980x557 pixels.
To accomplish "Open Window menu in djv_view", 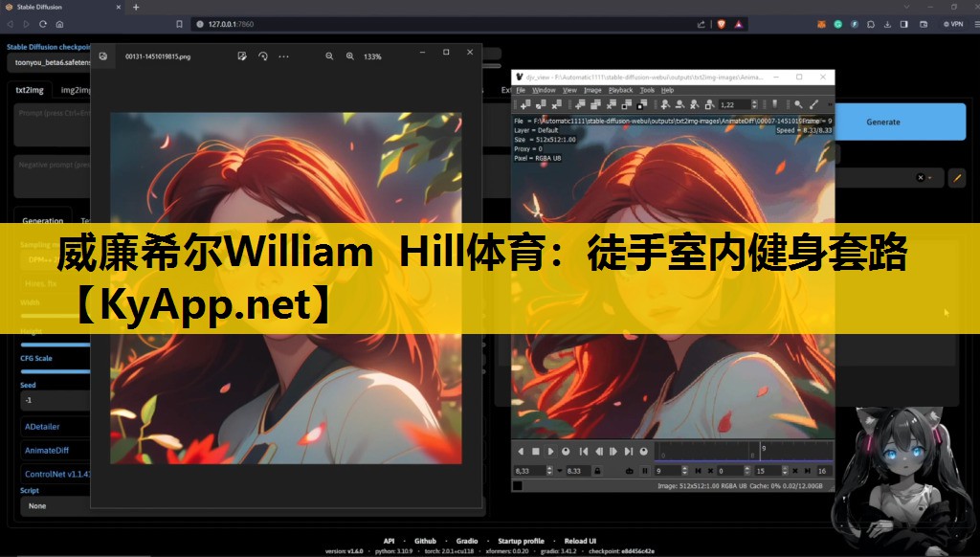I will click(544, 90).
